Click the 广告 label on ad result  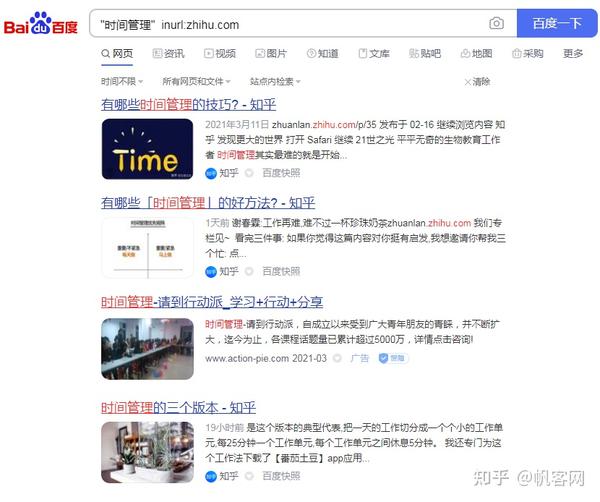360,359
